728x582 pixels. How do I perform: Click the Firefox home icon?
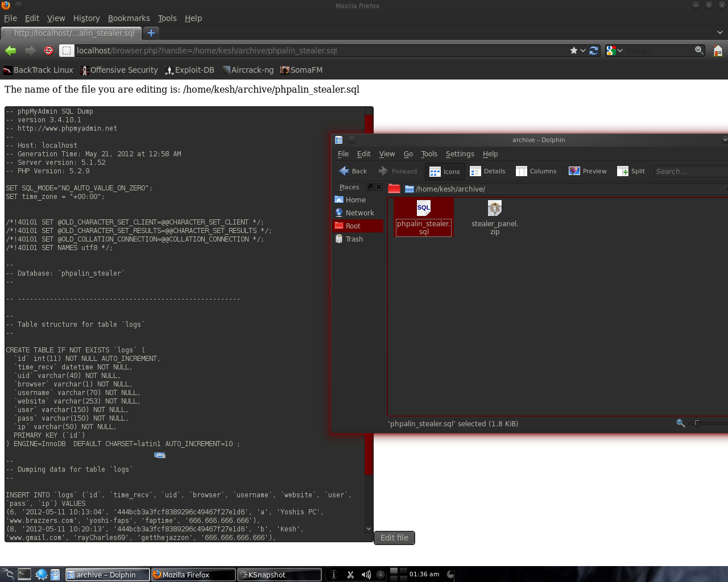click(718, 51)
